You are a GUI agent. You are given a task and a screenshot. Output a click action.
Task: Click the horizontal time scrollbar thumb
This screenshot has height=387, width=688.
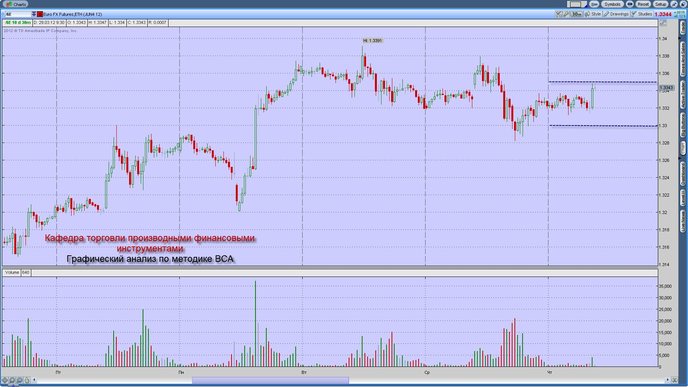pos(270,380)
